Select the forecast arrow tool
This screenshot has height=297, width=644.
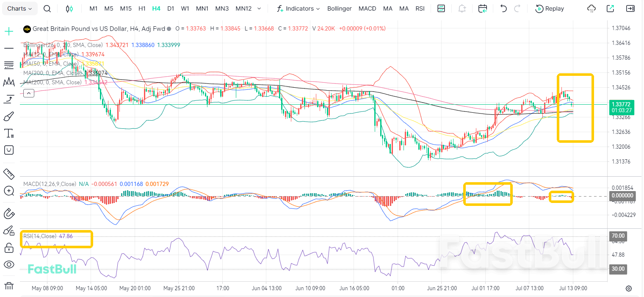pos(9,99)
